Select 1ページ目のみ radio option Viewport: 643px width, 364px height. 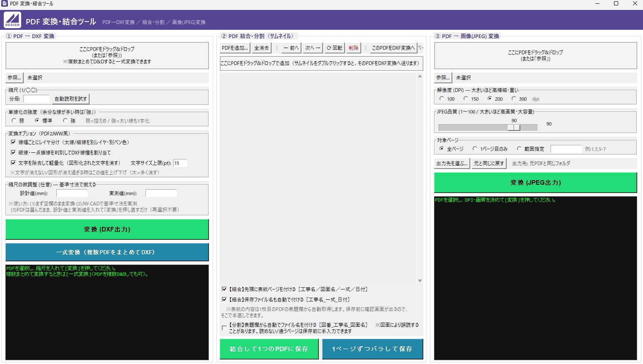[475, 149]
